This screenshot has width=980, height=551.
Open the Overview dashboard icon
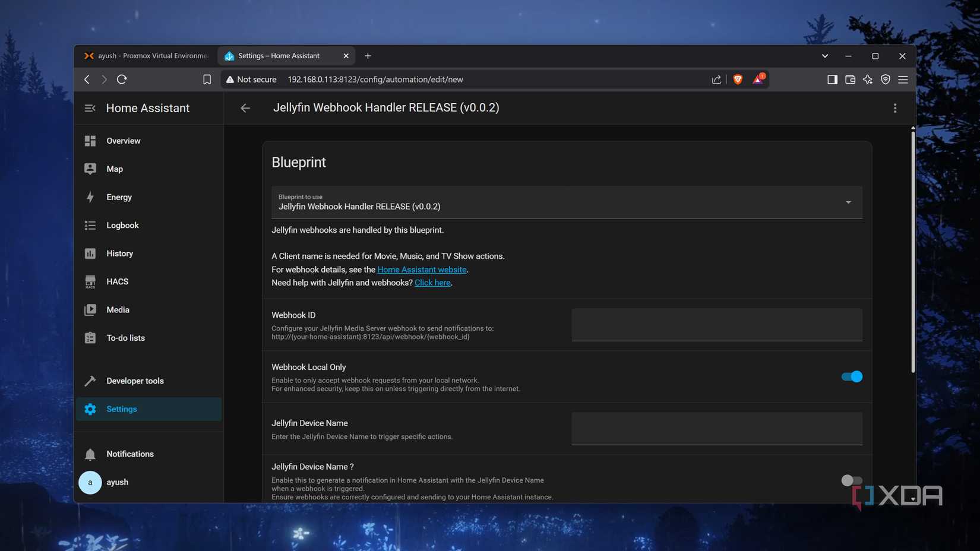coord(90,141)
